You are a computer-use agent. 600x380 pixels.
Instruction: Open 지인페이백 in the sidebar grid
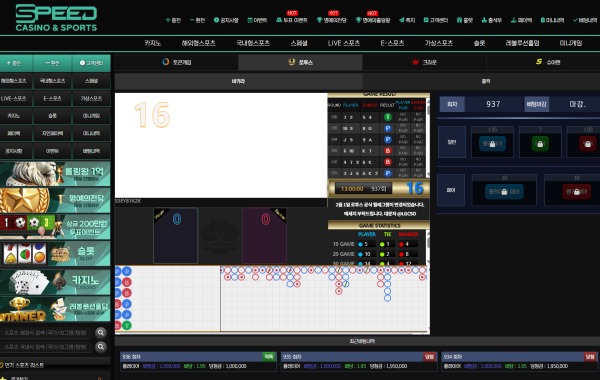(x=52, y=134)
